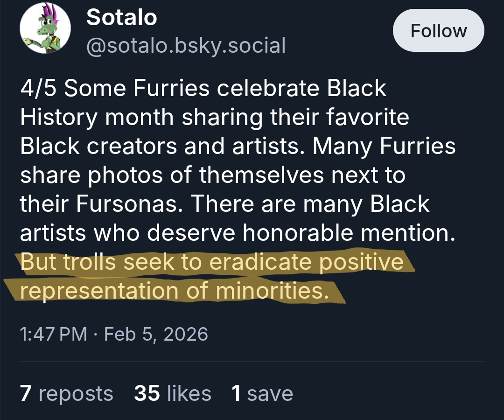Viewport: 504px width, 420px height.
Task: Open the 1 save count
Action: 262,393
